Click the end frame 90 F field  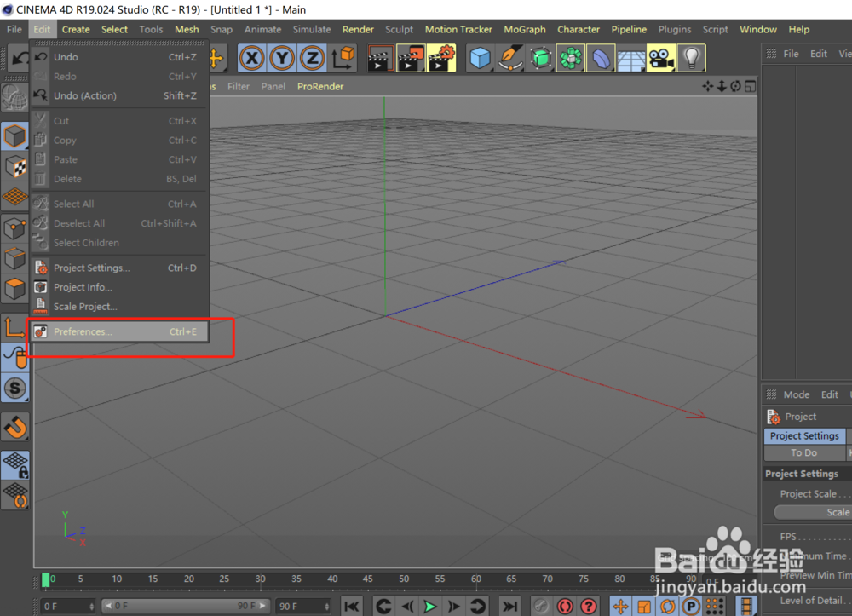pos(303,607)
